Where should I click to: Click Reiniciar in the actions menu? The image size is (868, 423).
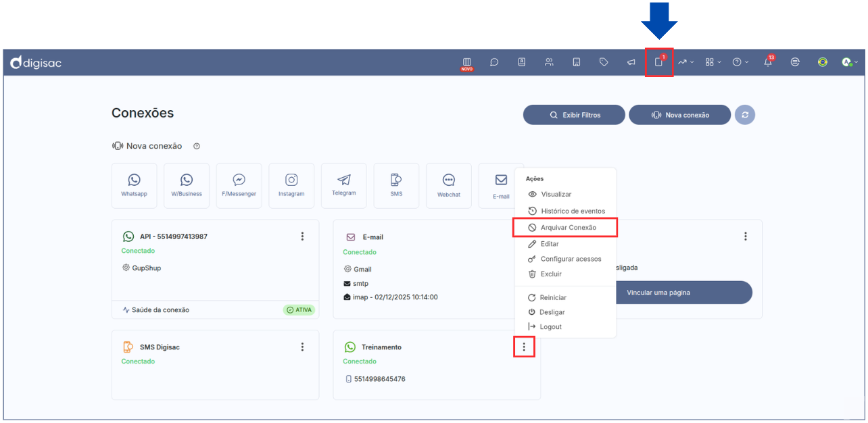pyautogui.click(x=553, y=297)
